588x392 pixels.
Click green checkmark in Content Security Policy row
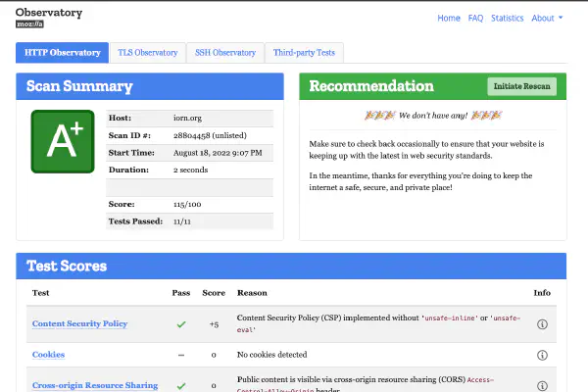pos(181,324)
